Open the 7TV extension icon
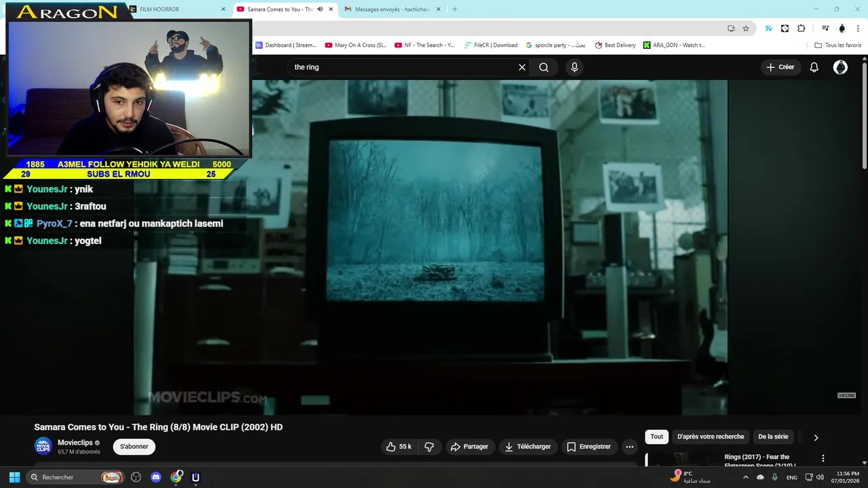 tap(768, 28)
